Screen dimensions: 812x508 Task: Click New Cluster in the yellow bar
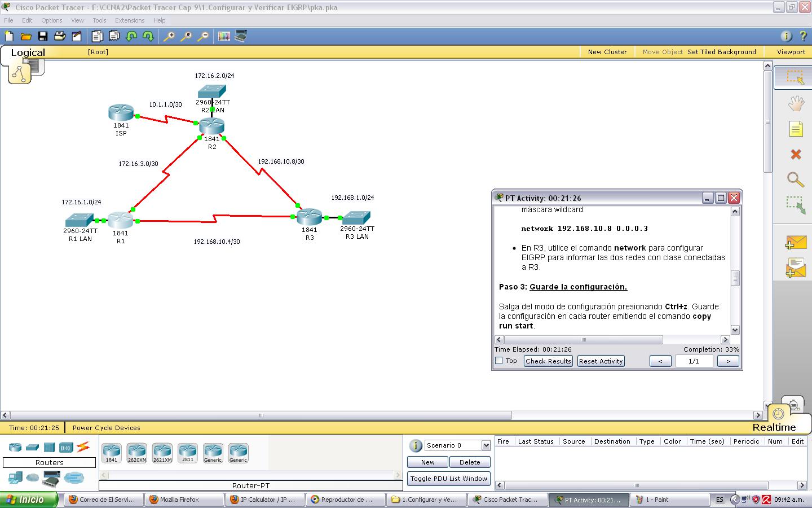(607, 52)
